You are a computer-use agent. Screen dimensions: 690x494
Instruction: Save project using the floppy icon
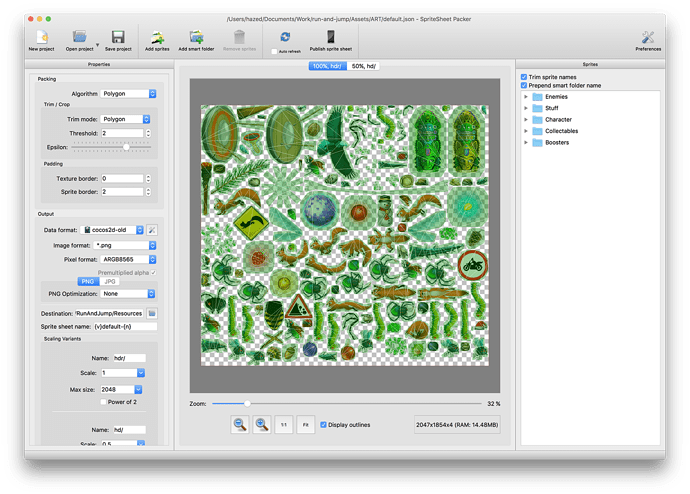click(x=118, y=40)
